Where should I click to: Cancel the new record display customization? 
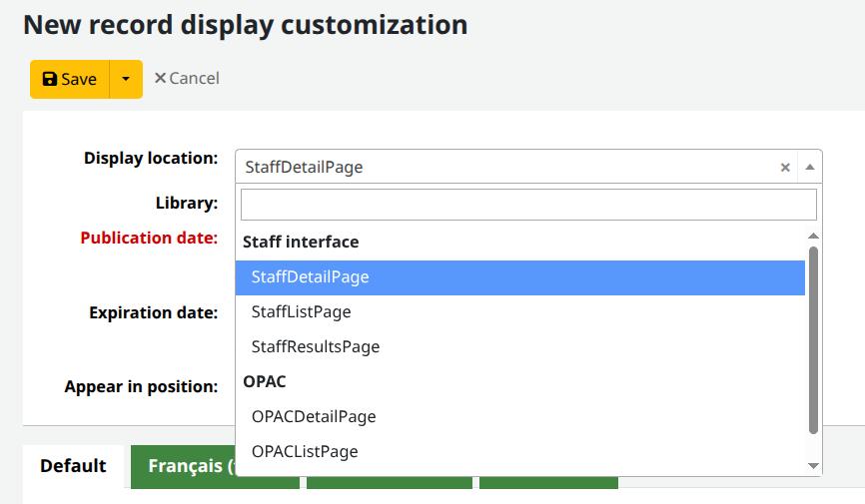coord(187,78)
